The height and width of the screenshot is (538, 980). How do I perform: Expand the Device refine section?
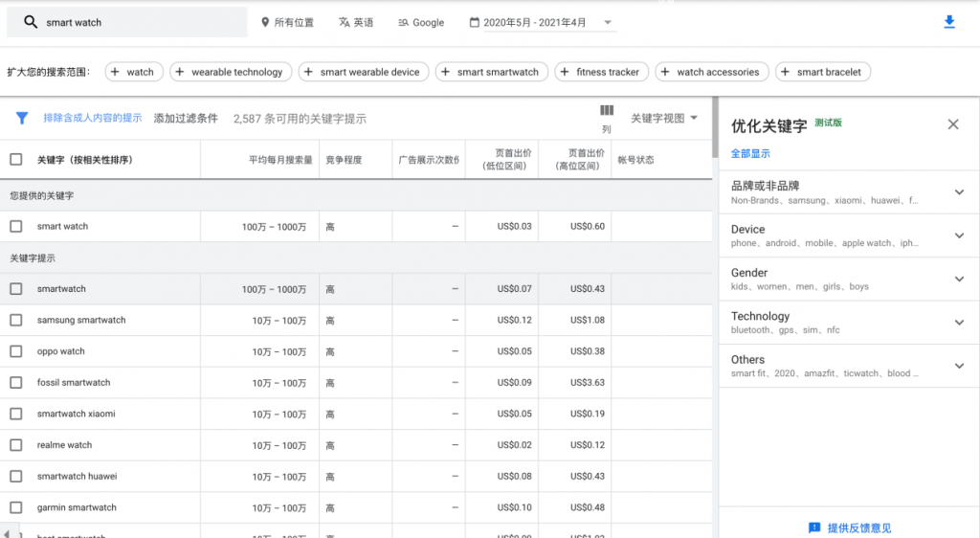coord(959,235)
